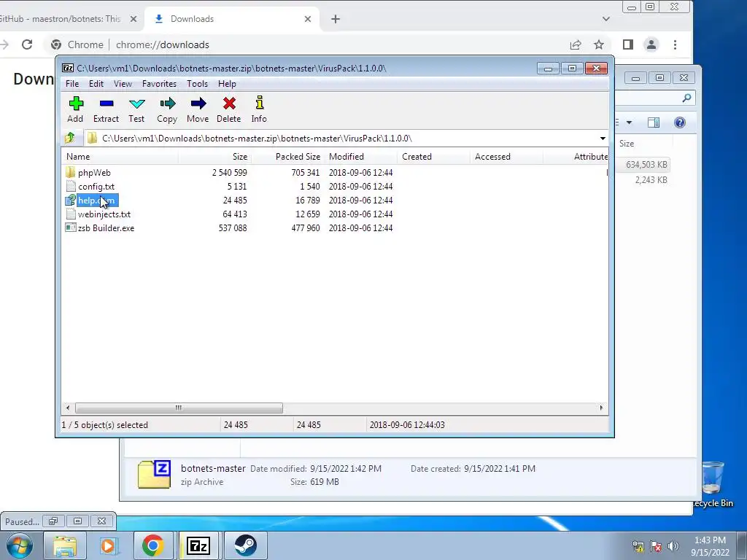747x560 pixels.
Task: Click the horizontal scrollbar thumb
Action: 179,408
